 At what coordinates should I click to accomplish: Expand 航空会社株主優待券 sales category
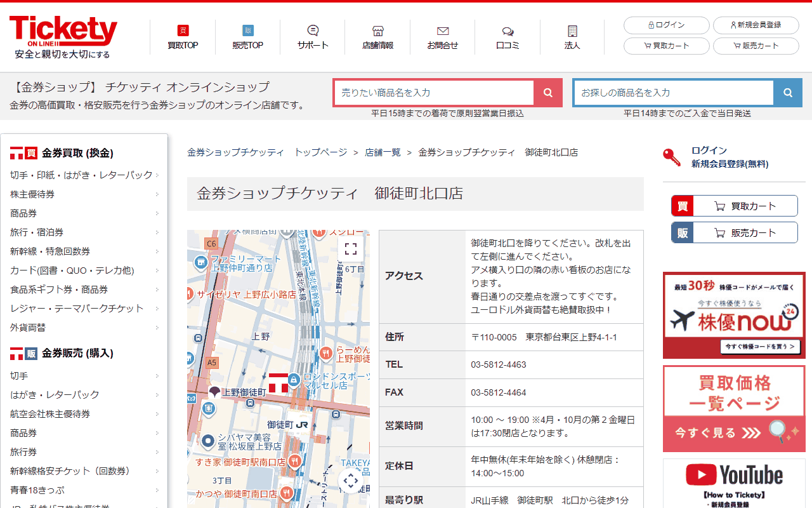click(x=84, y=413)
